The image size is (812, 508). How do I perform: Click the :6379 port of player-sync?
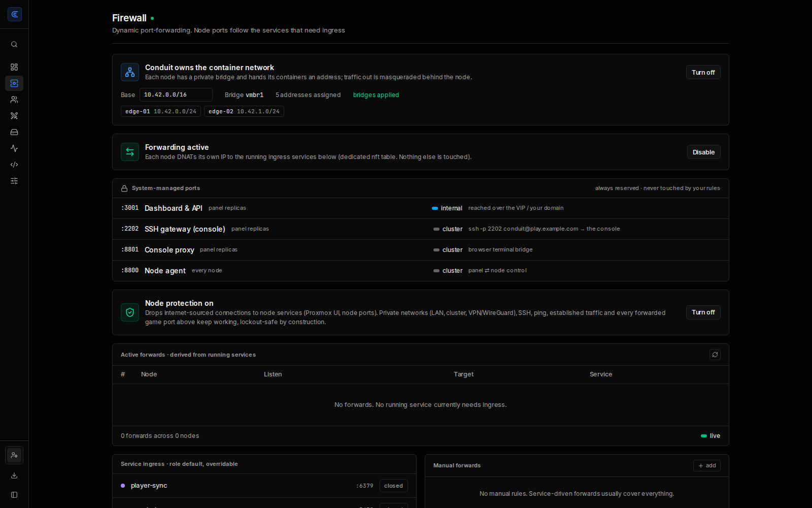365,486
